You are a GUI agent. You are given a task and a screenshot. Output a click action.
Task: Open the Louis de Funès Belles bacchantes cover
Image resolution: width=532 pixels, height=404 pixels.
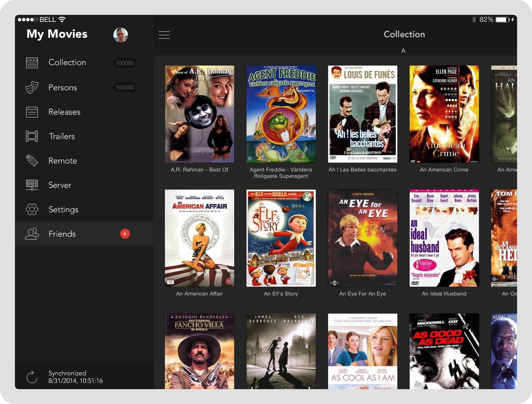[x=362, y=114]
